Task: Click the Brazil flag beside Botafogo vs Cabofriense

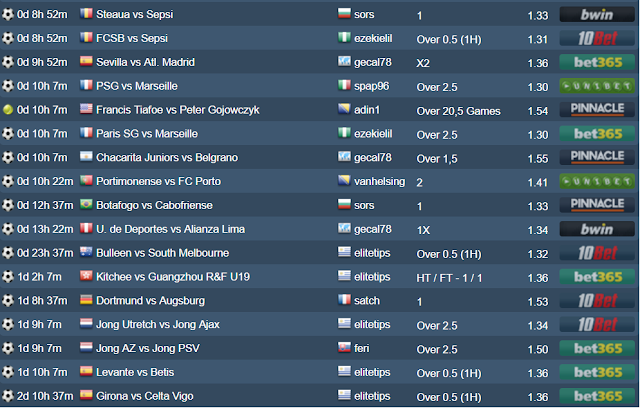Action: tap(86, 205)
